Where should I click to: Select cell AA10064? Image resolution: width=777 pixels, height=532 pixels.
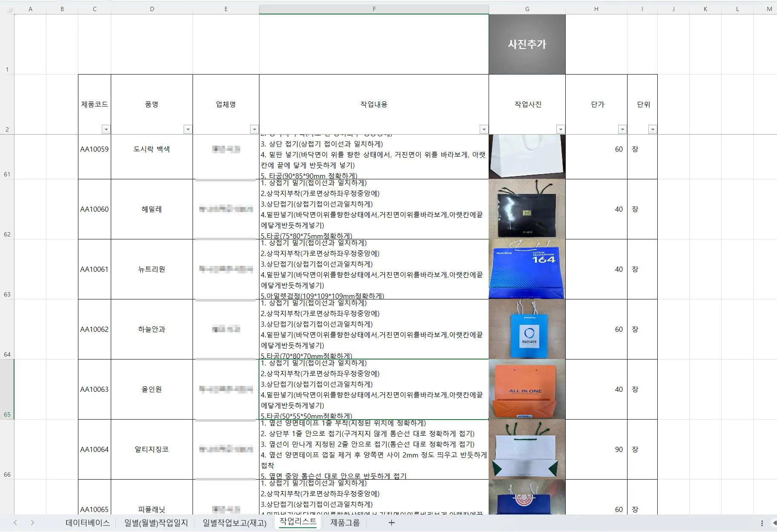[x=95, y=449]
